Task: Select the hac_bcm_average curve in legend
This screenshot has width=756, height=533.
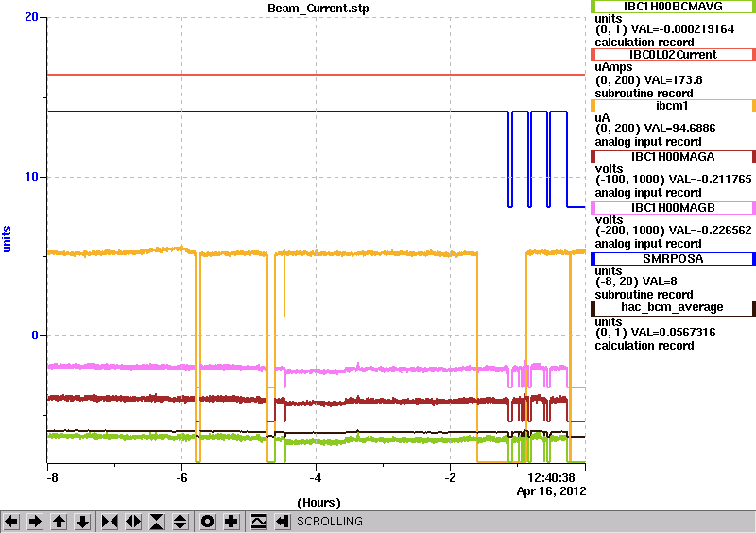Action: click(673, 308)
